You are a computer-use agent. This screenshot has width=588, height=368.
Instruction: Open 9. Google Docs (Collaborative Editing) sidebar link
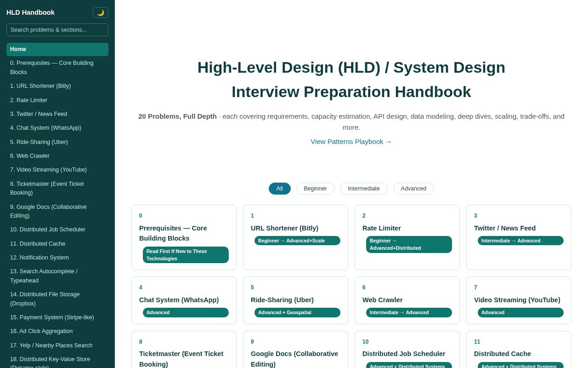pos(57,211)
